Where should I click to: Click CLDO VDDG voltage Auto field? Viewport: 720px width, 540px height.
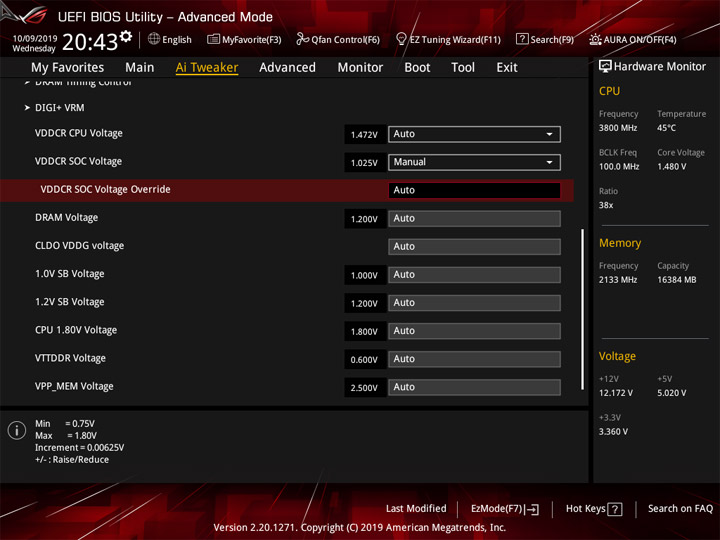474,247
